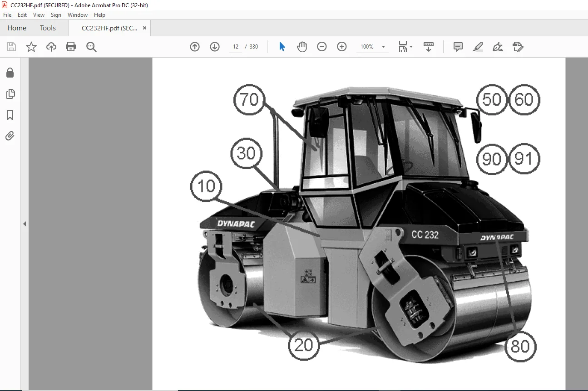588x391 pixels.
Task: Add a sticky note comment
Action: [x=458, y=47]
